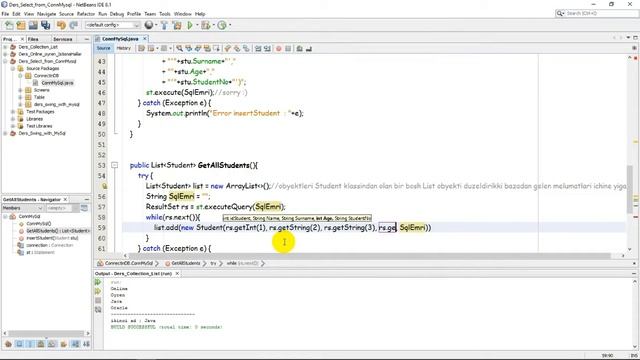Viewport: 640px width, 360px height.
Task: Expand the Ders_Swing_with_MySql project node
Action: (x=5, y=133)
